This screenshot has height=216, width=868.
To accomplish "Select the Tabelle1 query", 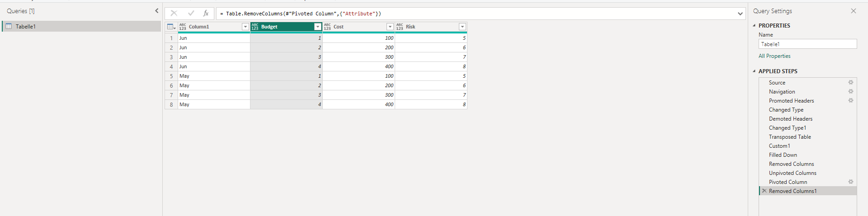I will click(81, 26).
